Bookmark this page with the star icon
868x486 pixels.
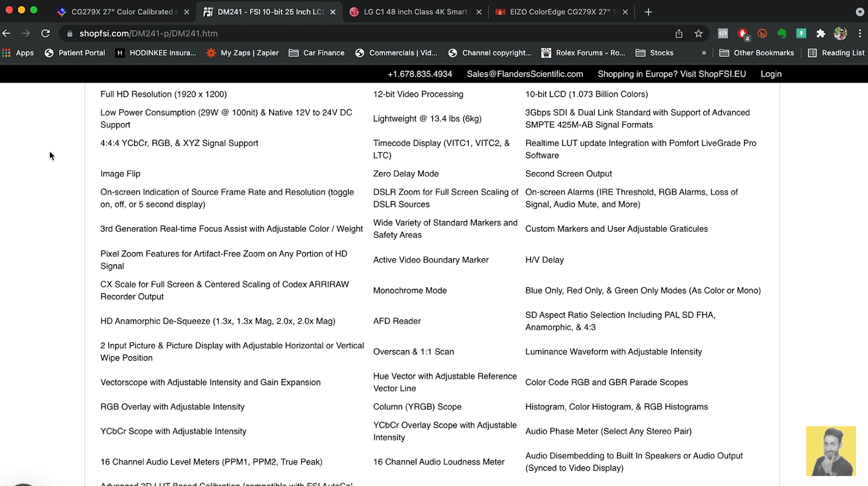click(x=699, y=34)
